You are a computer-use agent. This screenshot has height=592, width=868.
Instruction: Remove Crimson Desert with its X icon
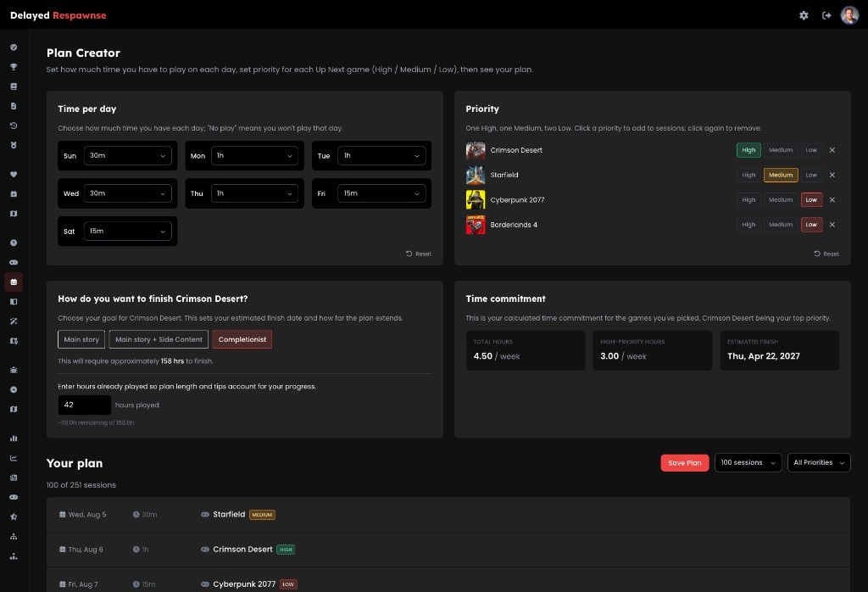[832, 150]
